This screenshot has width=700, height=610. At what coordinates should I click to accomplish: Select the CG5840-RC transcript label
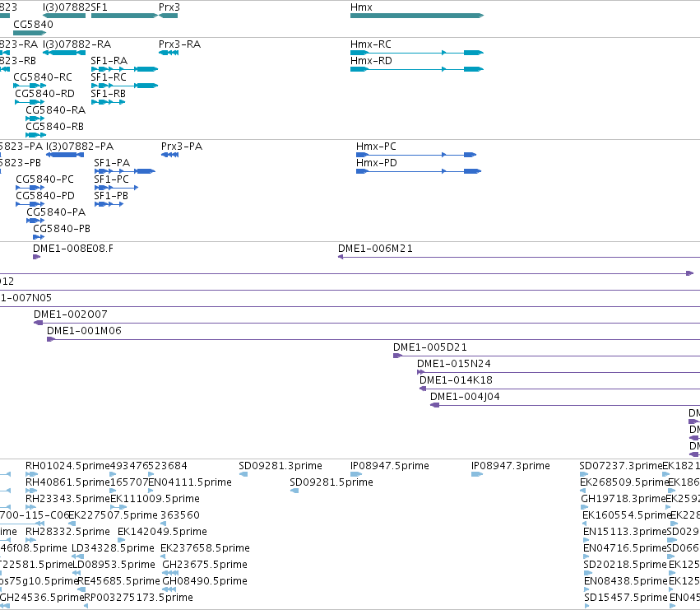coord(43,77)
